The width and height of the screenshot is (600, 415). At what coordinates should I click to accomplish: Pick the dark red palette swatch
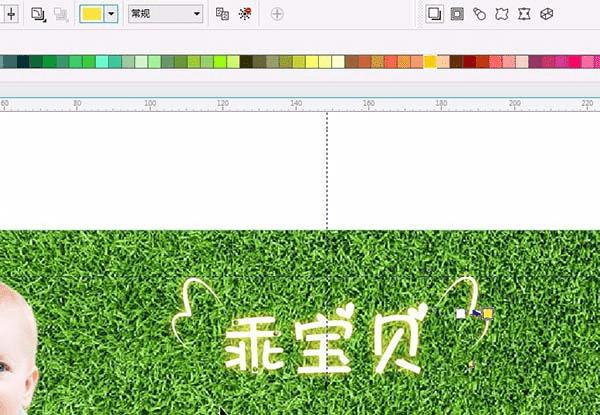[x=470, y=62]
